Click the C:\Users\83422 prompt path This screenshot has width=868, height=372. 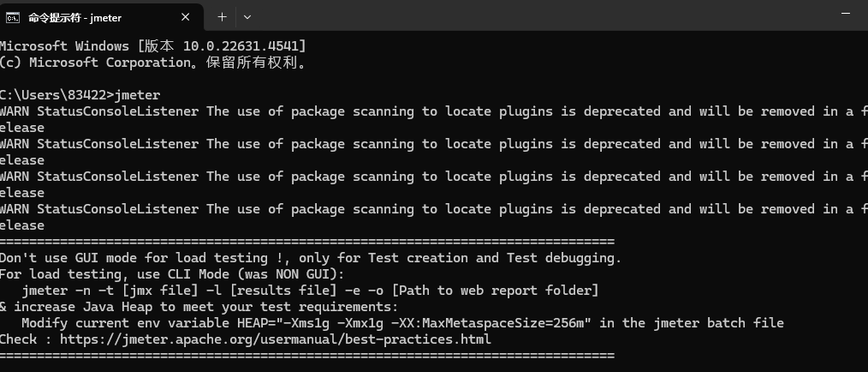54,95
